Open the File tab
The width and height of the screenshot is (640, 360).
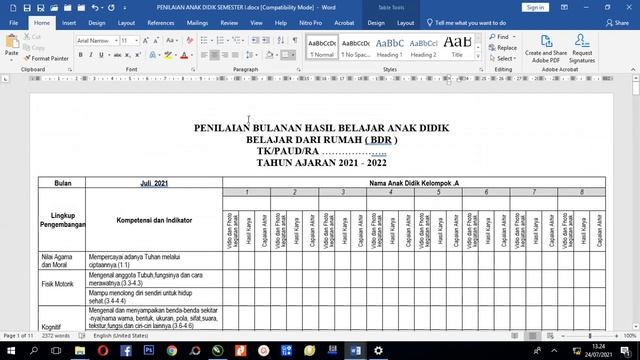pos(13,23)
